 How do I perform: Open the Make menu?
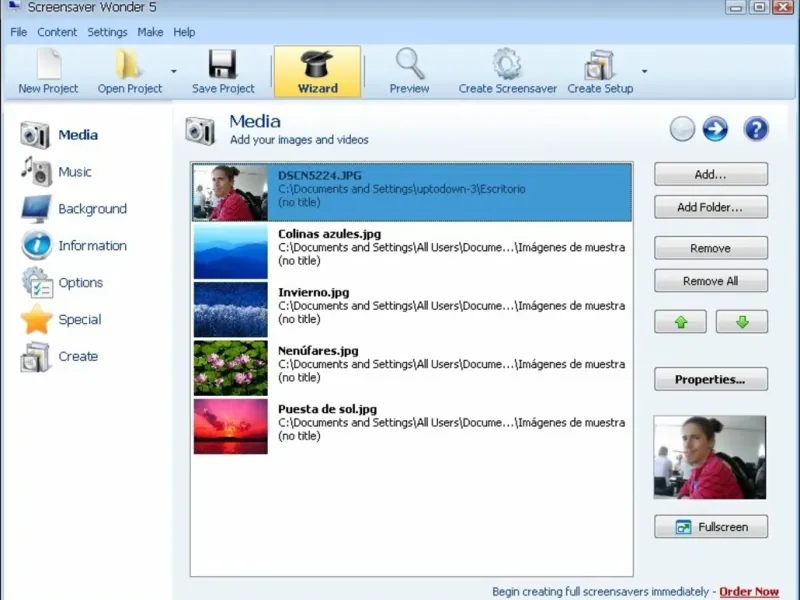point(150,32)
